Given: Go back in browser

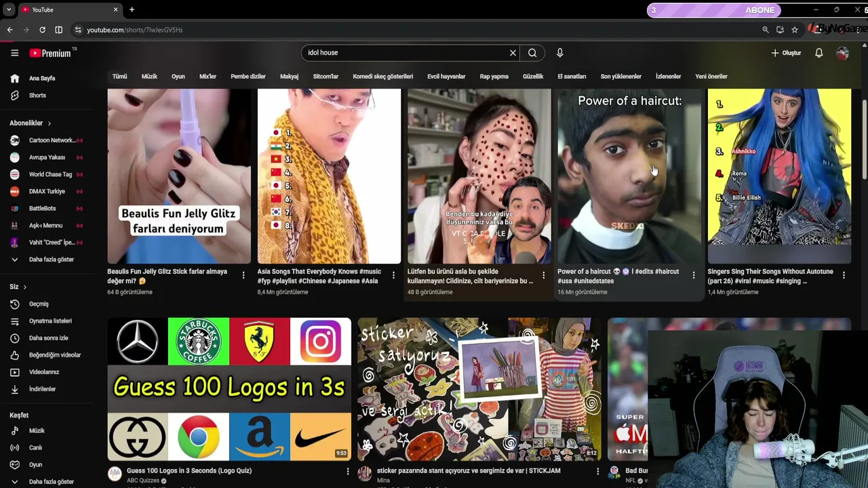Looking at the screenshot, I should point(9,30).
